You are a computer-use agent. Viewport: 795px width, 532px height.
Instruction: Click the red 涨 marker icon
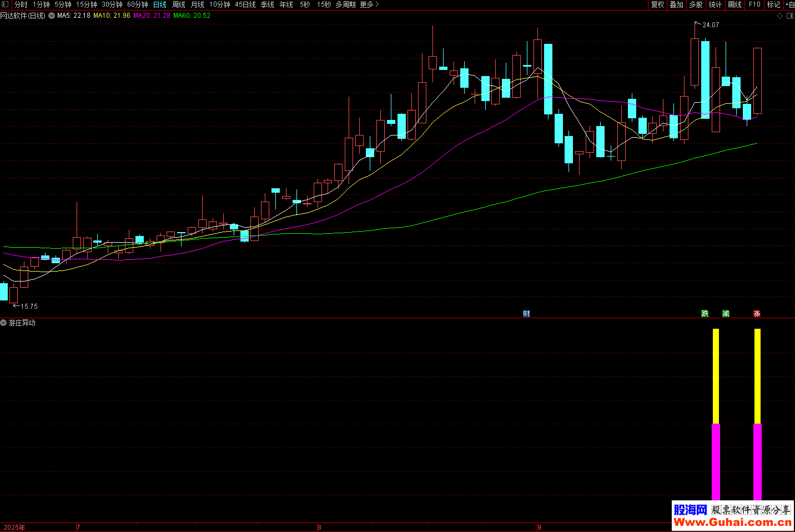[x=757, y=314]
